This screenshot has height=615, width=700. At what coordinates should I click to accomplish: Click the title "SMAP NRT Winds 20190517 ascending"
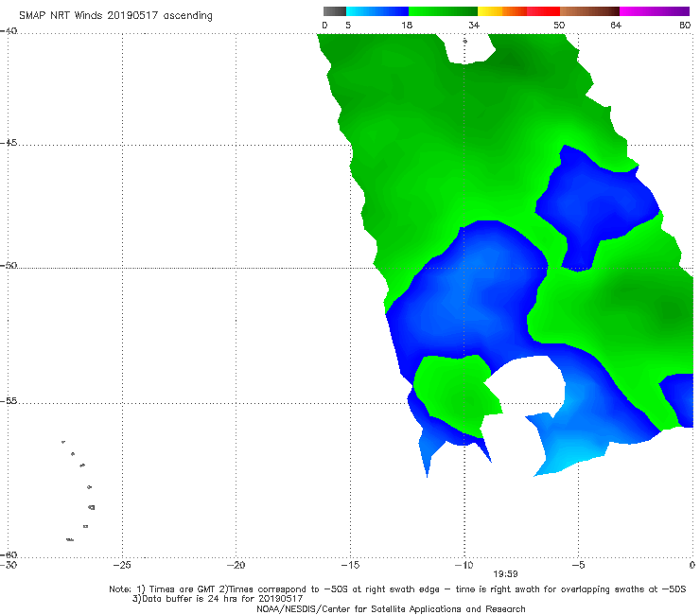(x=115, y=15)
